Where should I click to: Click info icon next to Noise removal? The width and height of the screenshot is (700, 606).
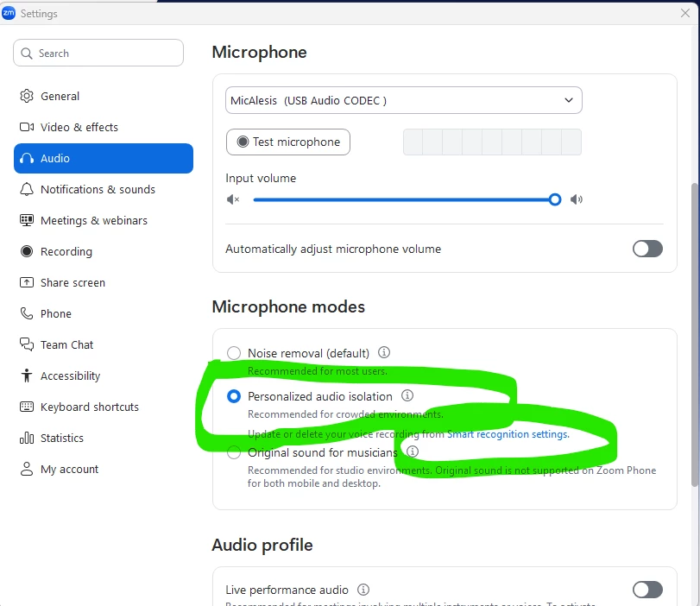pos(384,352)
